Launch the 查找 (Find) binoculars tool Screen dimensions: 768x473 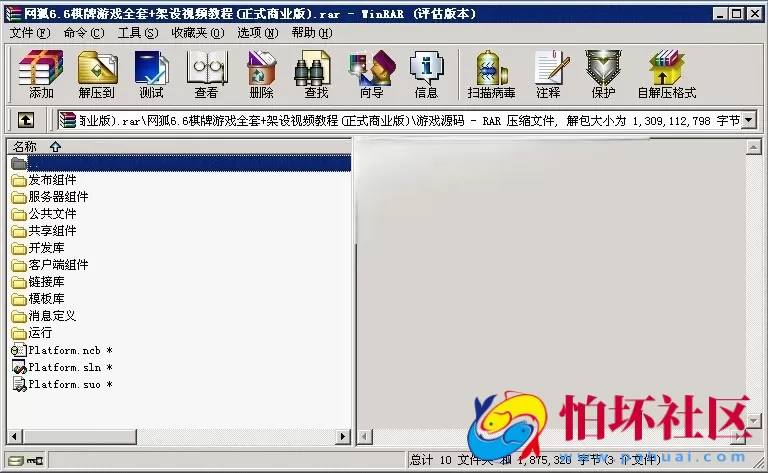(316, 74)
